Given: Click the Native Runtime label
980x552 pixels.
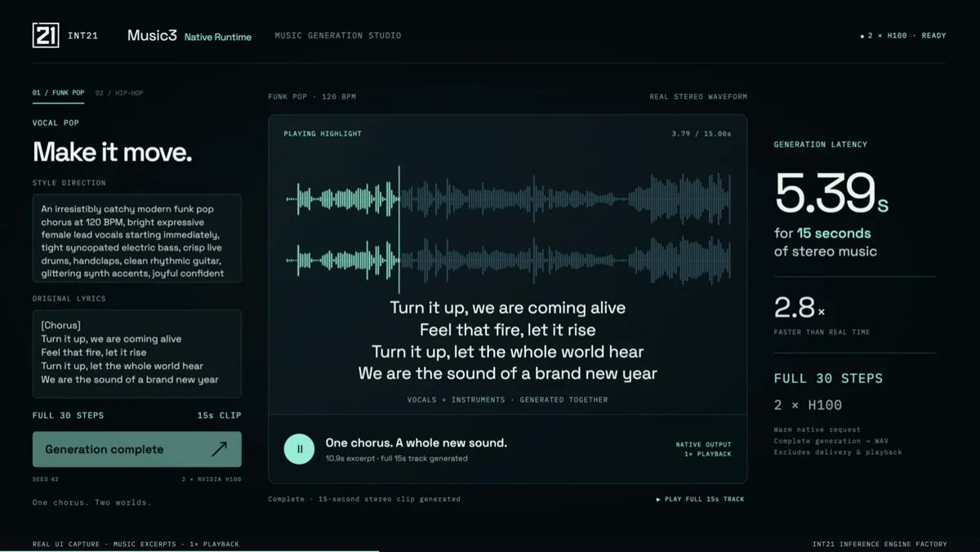Looking at the screenshot, I should tap(218, 37).
